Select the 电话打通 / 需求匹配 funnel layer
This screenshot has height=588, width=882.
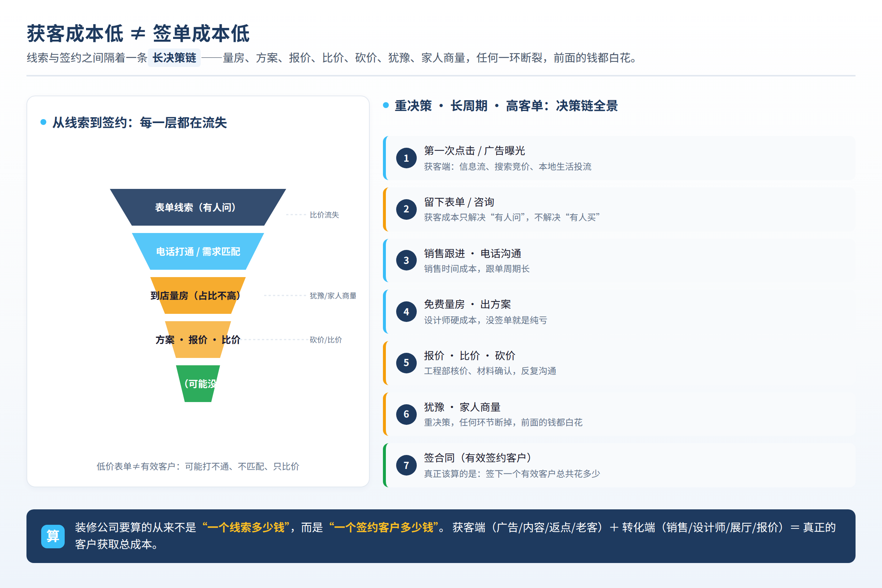pyautogui.click(x=198, y=251)
